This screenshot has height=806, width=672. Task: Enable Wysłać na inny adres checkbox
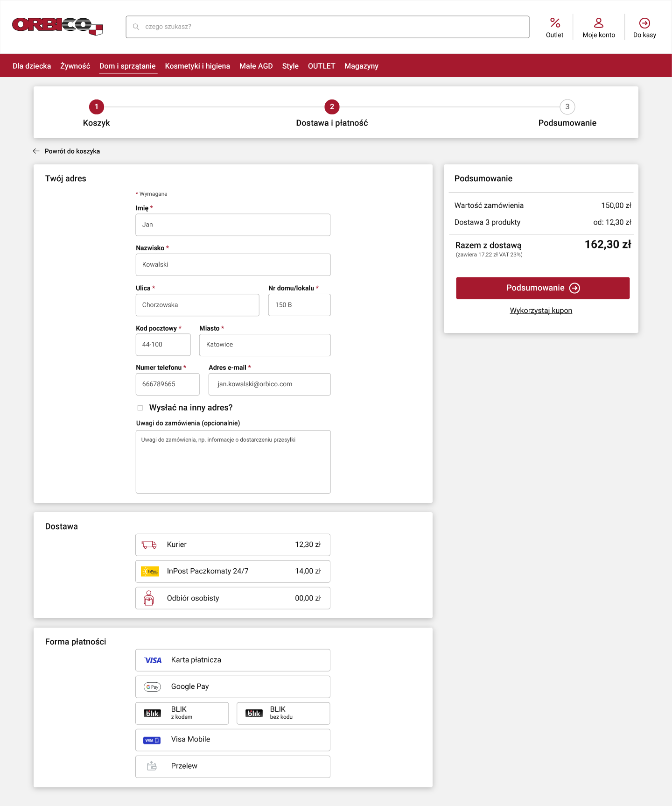click(x=140, y=408)
